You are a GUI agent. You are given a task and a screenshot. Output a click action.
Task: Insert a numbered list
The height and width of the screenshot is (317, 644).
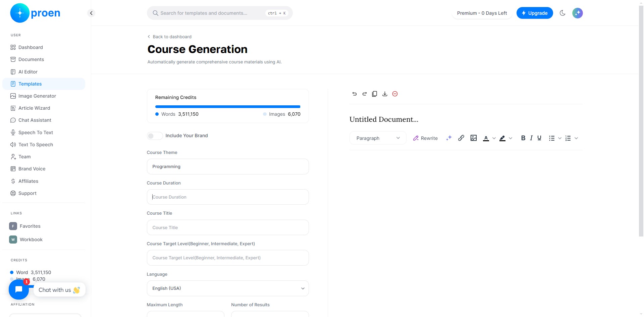click(x=568, y=138)
